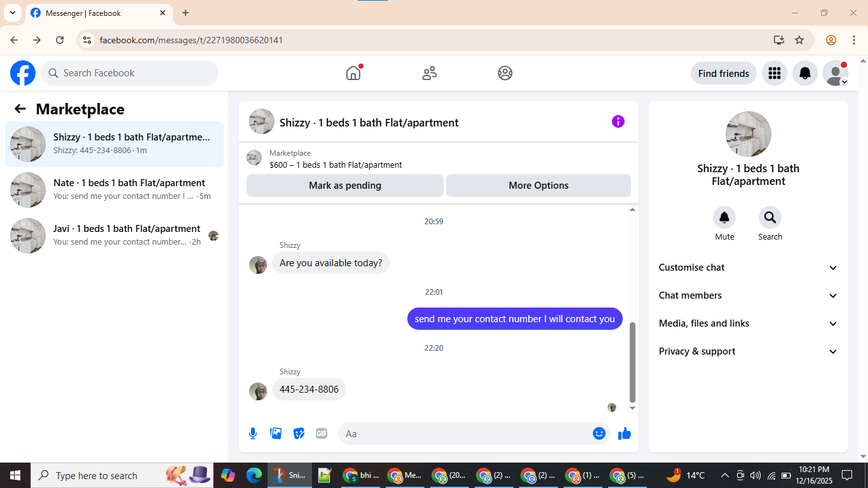Open the Nate conversation in the list

coord(114,190)
